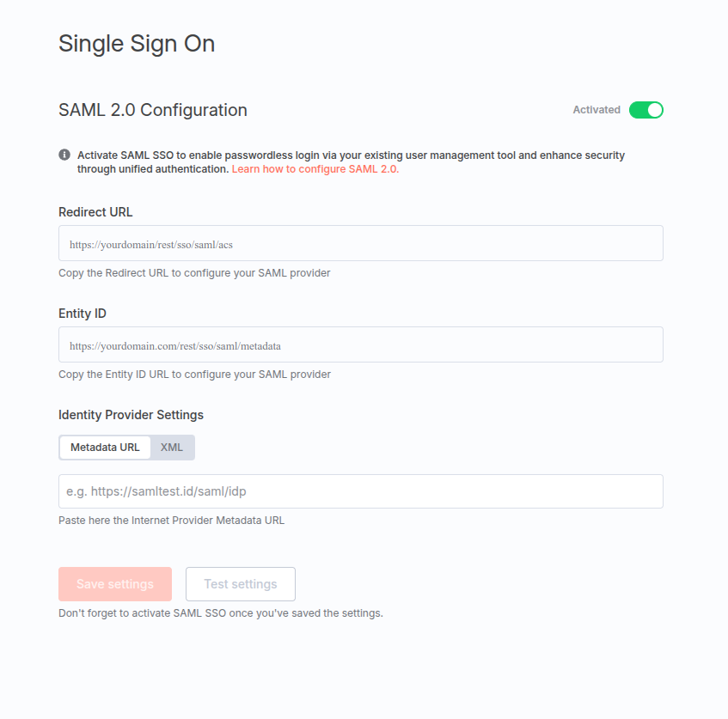Switch to the XML tab
Screen dimensions: 728x719
pyautogui.click(x=172, y=448)
